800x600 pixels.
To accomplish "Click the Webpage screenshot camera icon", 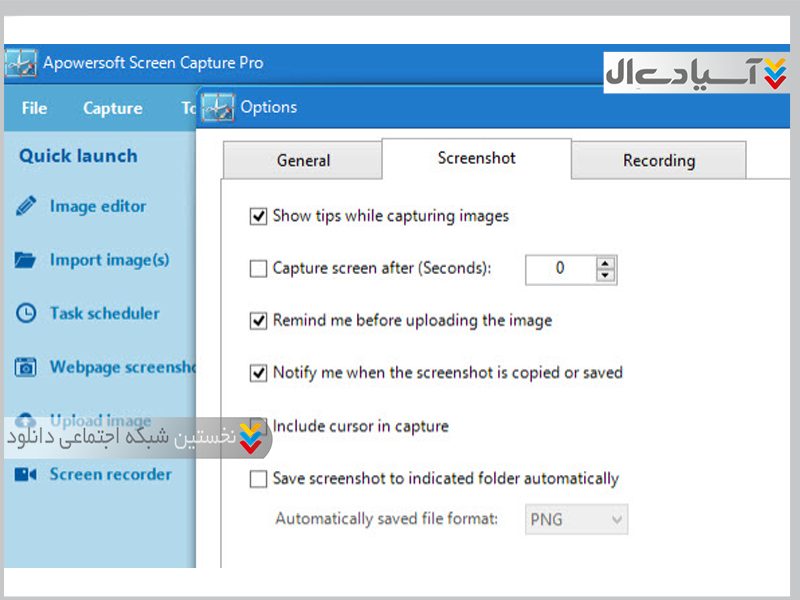I will [x=26, y=368].
